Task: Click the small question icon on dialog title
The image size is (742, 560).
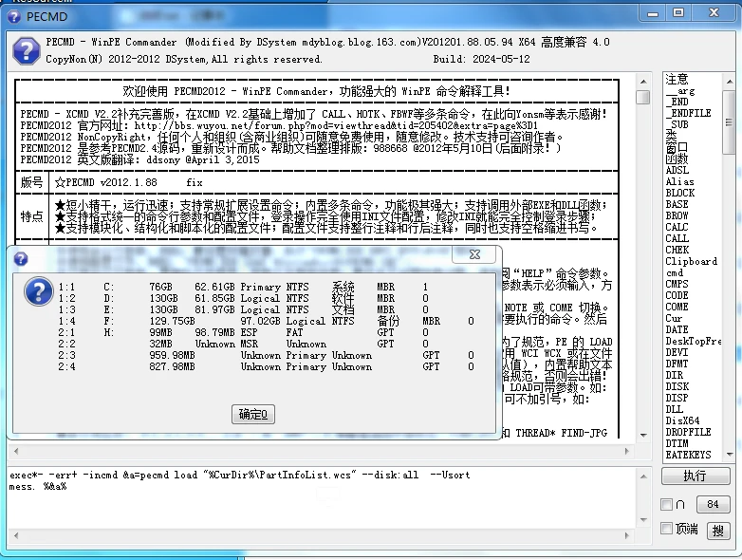Action: [21, 259]
